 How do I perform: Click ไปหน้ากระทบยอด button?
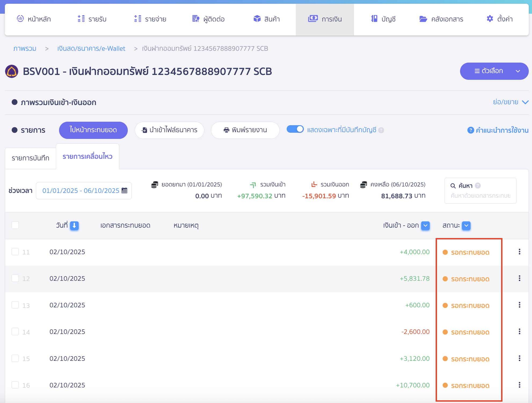pos(93,130)
